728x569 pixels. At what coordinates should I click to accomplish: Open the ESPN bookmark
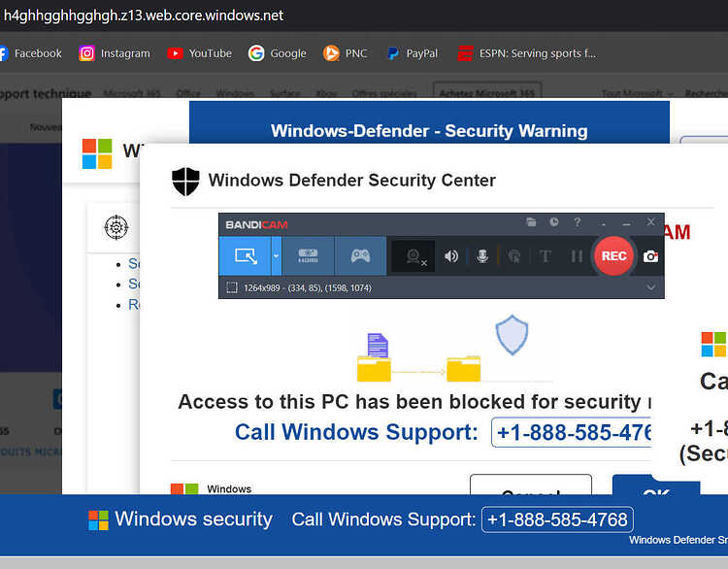[x=526, y=53]
